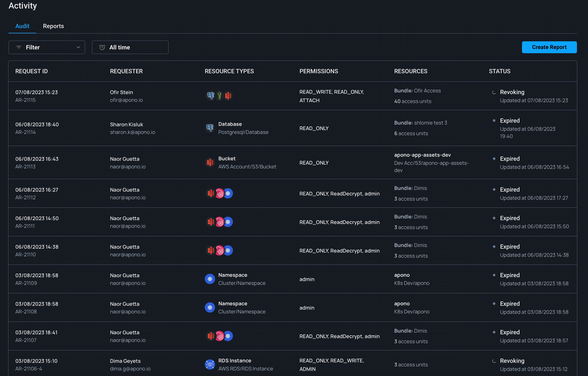Expand the Filter dropdown chevron arrow

[78, 47]
